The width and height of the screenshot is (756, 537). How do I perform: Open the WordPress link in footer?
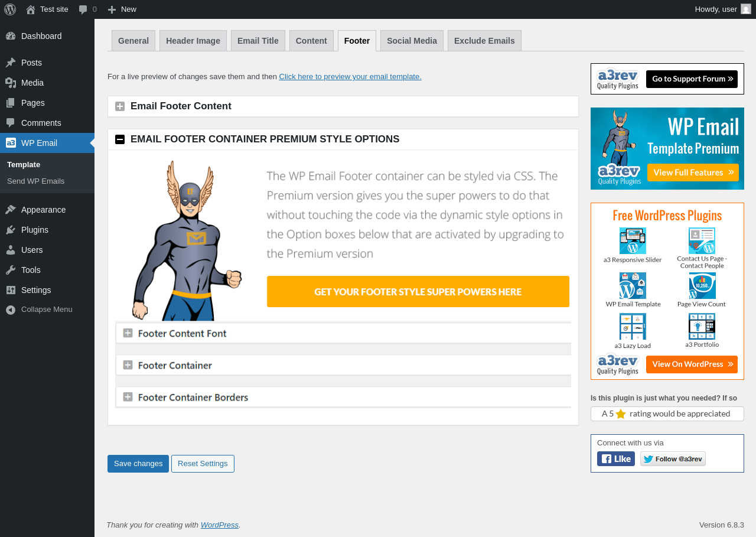(x=220, y=525)
